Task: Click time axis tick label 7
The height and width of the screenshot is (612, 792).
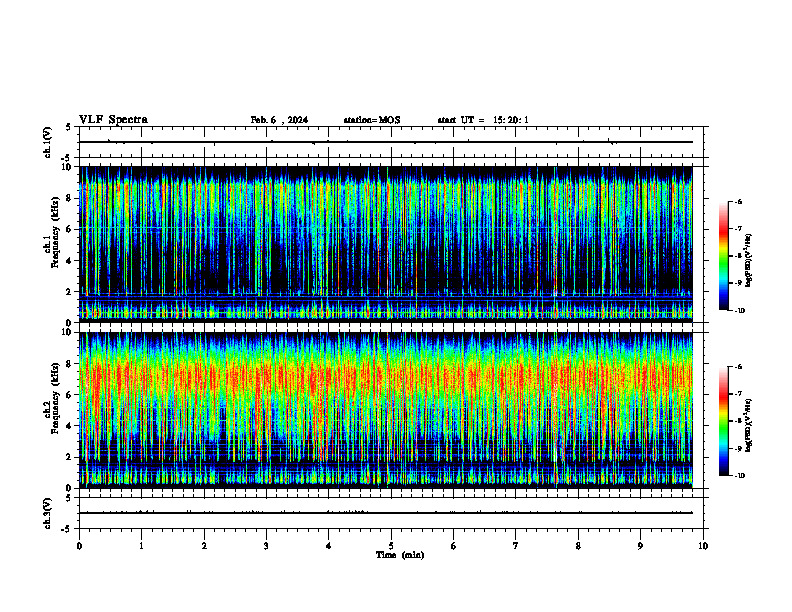Action: coord(516,546)
